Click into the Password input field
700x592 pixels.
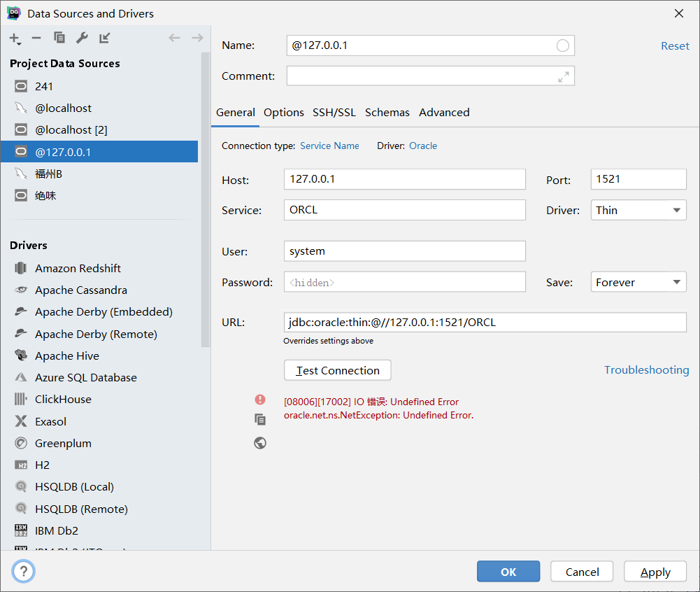click(404, 282)
